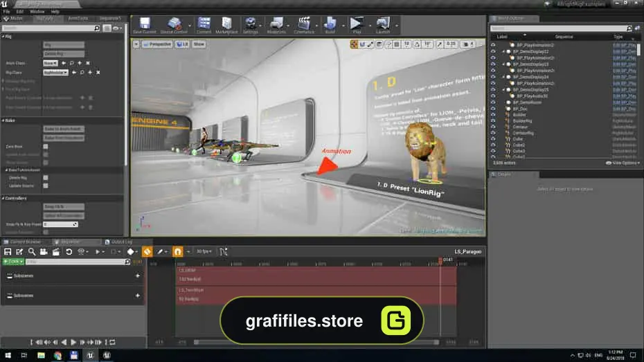The image size is (644, 362).
Task: Click the Perspective viewport button
Action: pyautogui.click(x=157, y=44)
